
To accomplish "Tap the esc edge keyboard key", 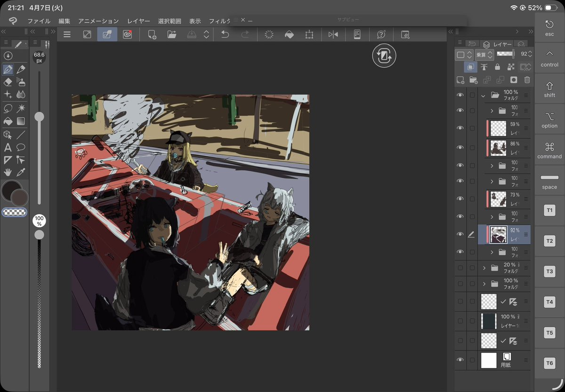I will point(549,27).
